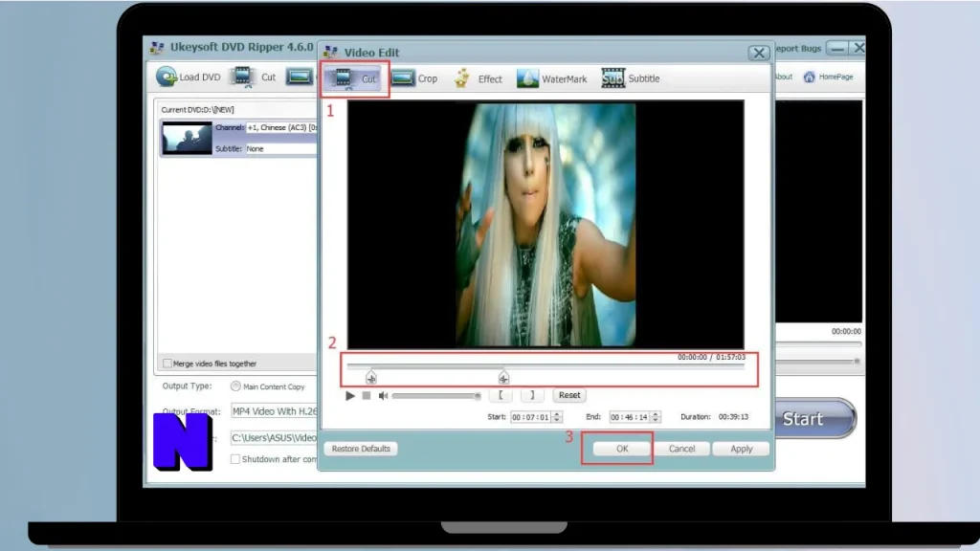The height and width of the screenshot is (551, 980).
Task: Play the video preview
Action: tap(350, 395)
